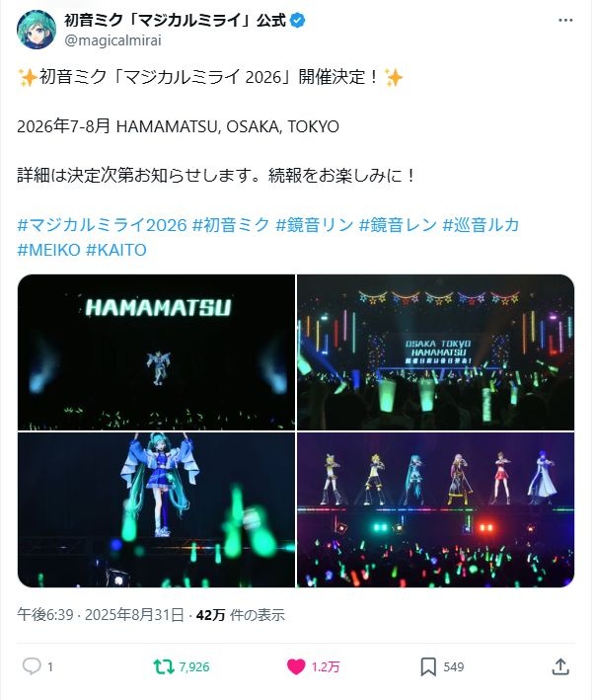Open hashtag #巡音ルカ

[x=481, y=224]
